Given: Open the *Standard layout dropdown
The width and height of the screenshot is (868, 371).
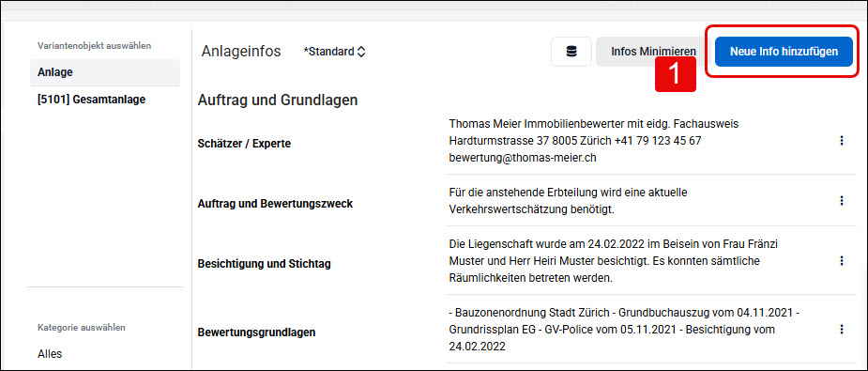Looking at the screenshot, I should point(334,52).
